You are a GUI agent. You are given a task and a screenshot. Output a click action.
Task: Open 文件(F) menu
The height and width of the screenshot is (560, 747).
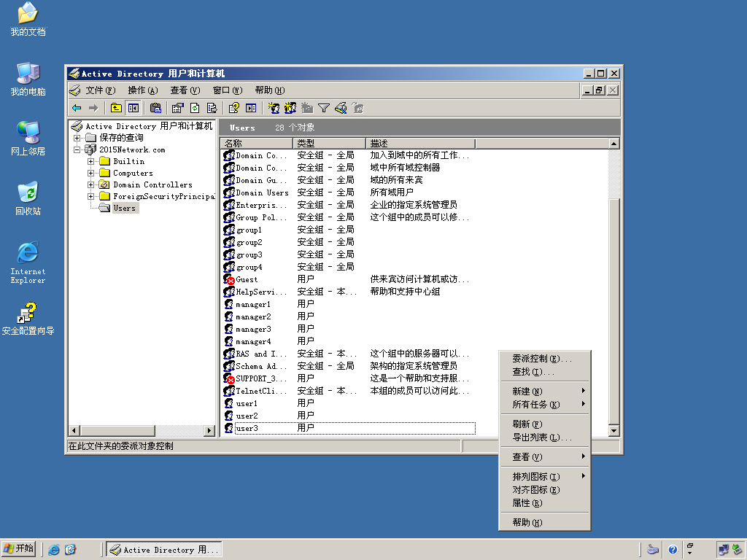pyautogui.click(x=100, y=90)
